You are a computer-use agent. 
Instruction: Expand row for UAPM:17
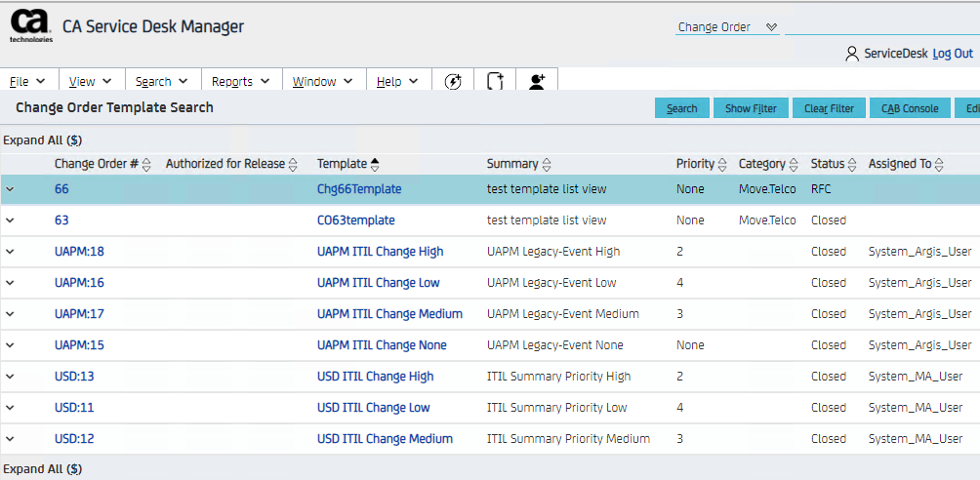[x=10, y=314]
